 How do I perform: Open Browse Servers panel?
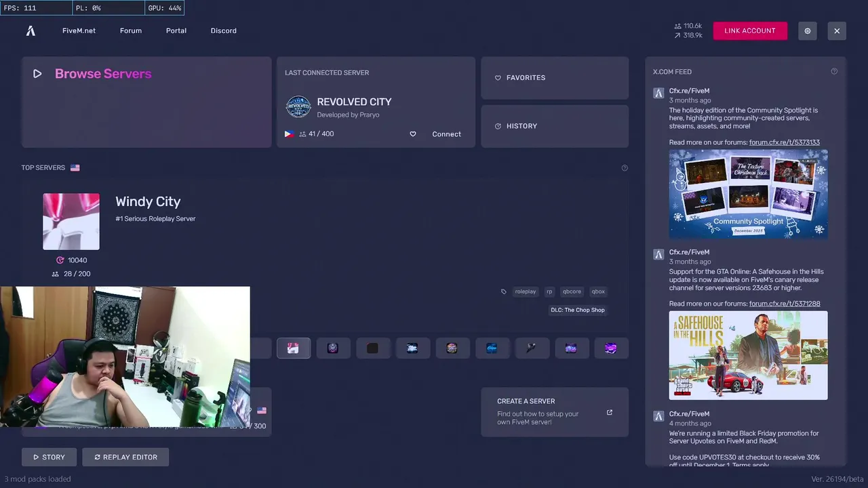tap(146, 102)
